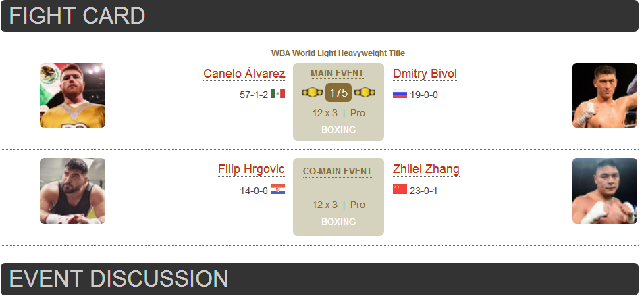Viewport: 644px width, 296px height.
Task: Click the Croatia flag icon beside 14-0-0
Action: [x=277, y=189]
